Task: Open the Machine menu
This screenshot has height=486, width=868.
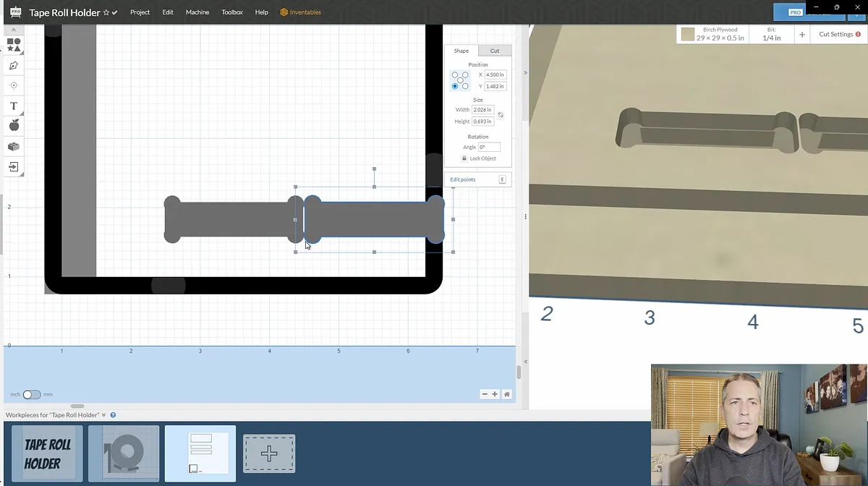Action: coord(197,12)
